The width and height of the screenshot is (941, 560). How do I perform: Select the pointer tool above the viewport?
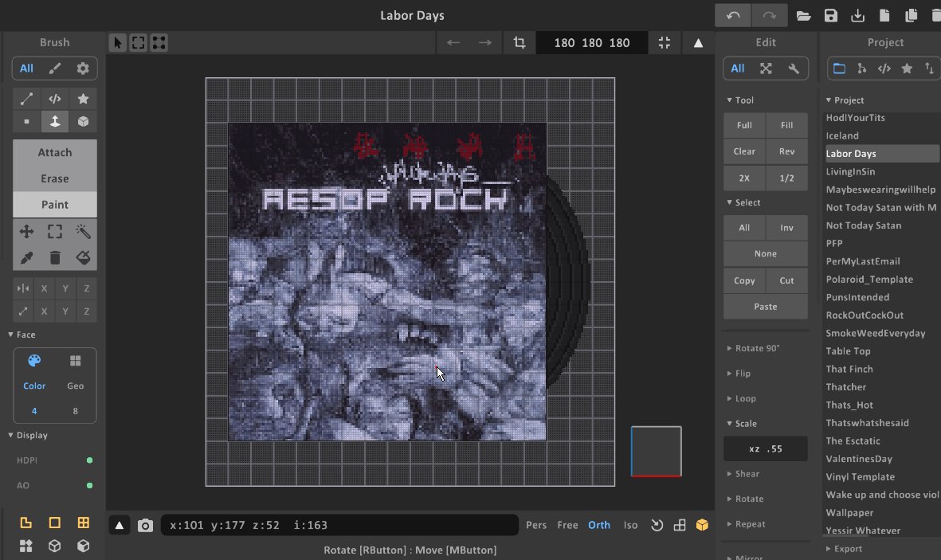click(x=118, y=42)
